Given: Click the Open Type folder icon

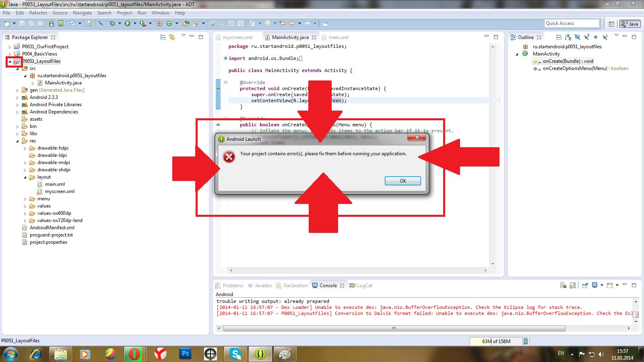Looking at the screenshot, I should click(186, 23).
